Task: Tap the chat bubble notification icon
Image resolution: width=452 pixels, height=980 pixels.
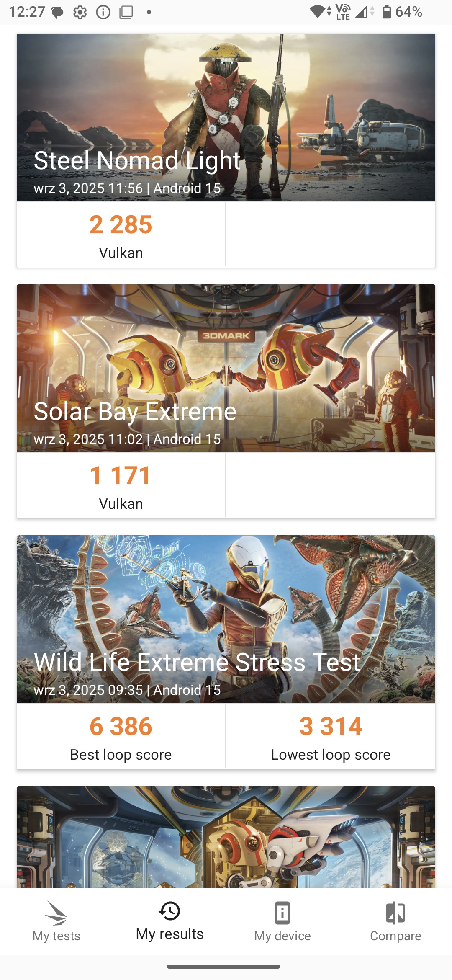Action: (x=57, y=12)
